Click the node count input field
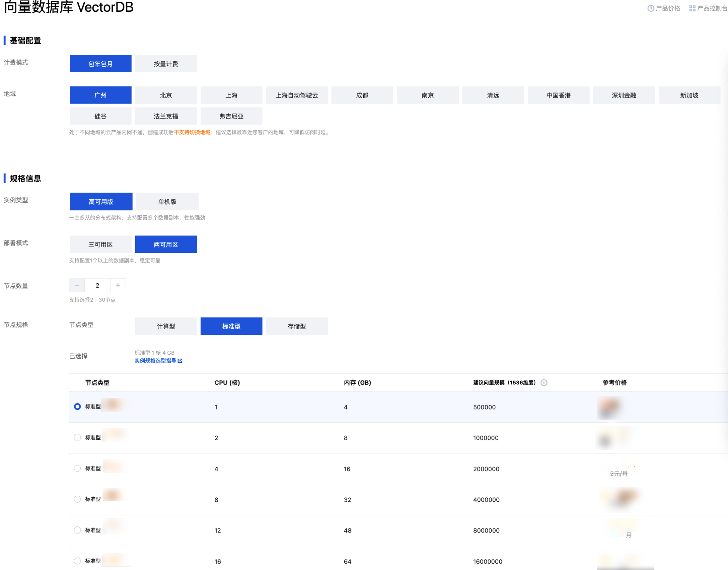This screenshot has height=570, width=728. coord(97,285)
